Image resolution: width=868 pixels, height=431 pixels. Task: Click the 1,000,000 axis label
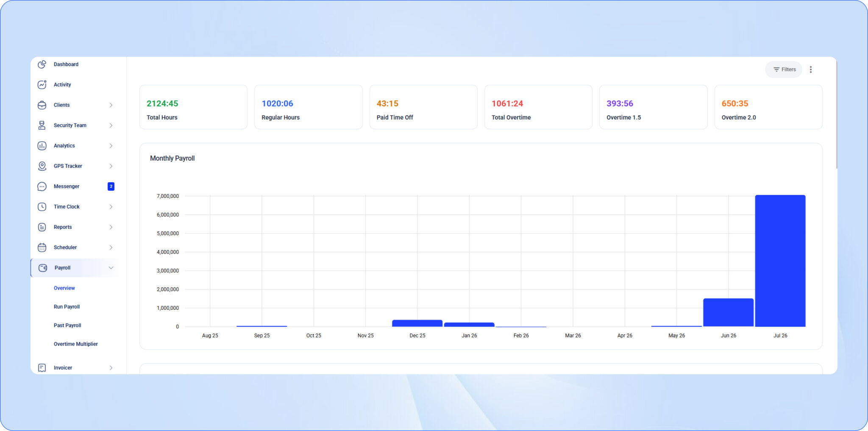168,308
